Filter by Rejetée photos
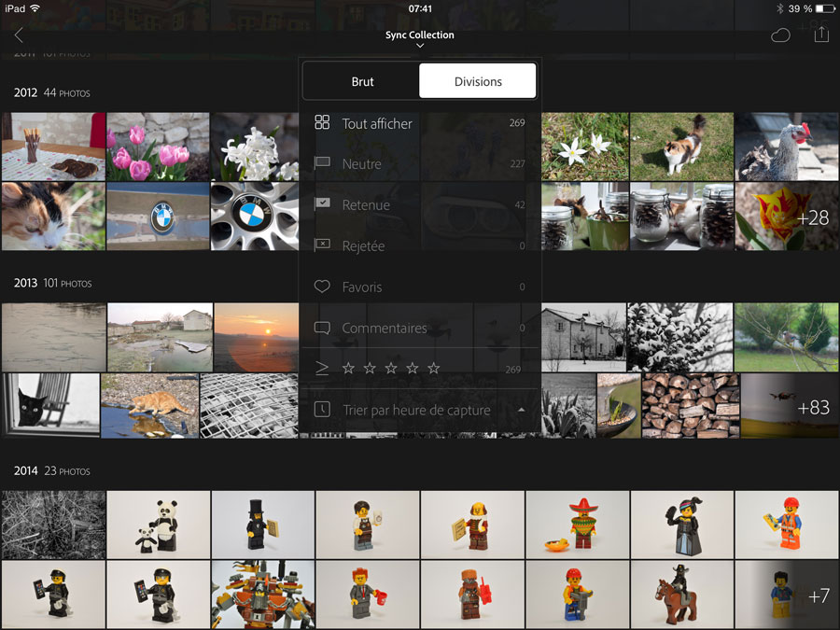The width and height of the screenshot is (840, 630). tap(419, 245)
